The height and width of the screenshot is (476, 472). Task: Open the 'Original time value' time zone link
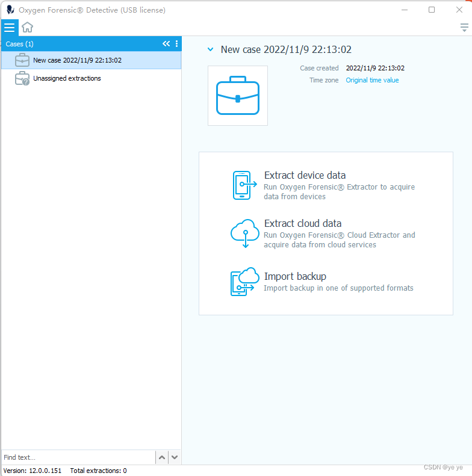click(x=372, y=80)
